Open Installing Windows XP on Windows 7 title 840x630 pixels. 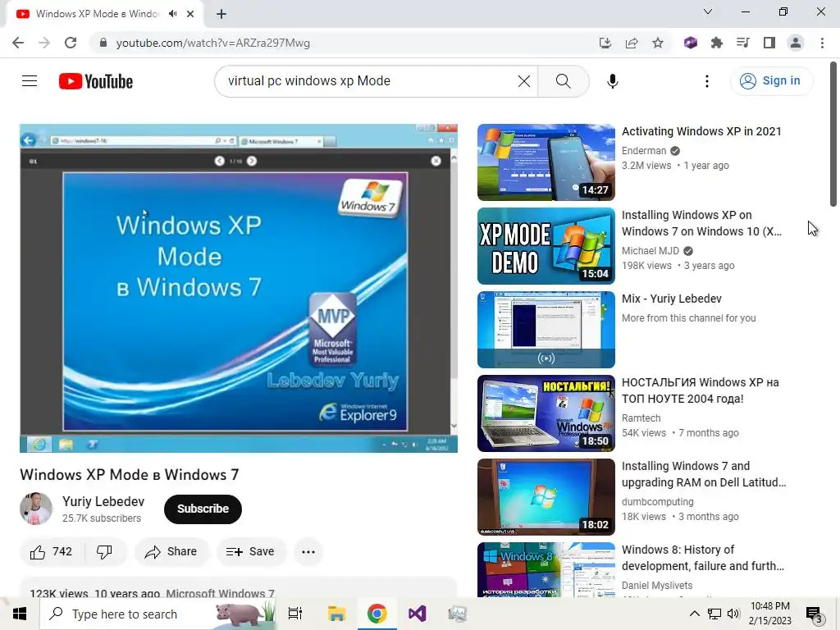coord(701,223)
